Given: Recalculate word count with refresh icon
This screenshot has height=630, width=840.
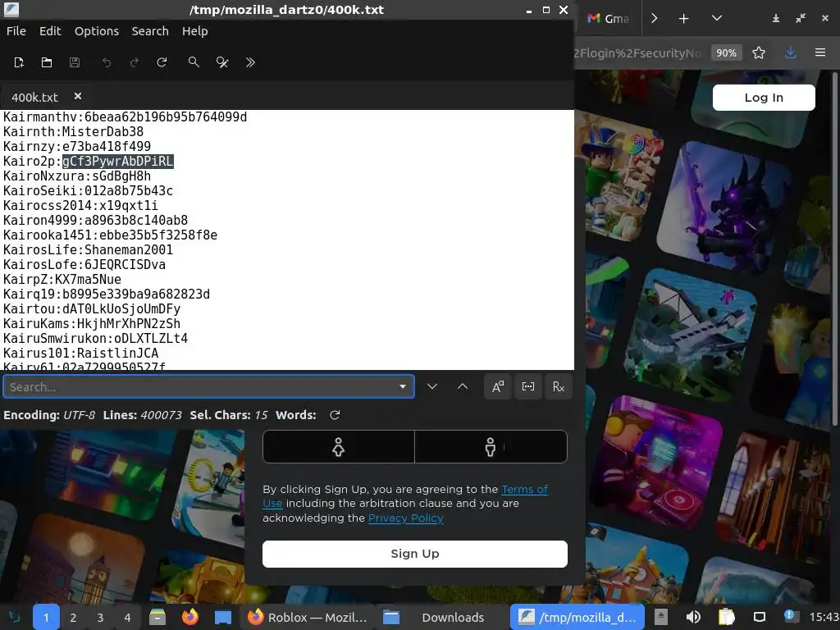Looking at the screenshot, I should (x=335, y=415).
